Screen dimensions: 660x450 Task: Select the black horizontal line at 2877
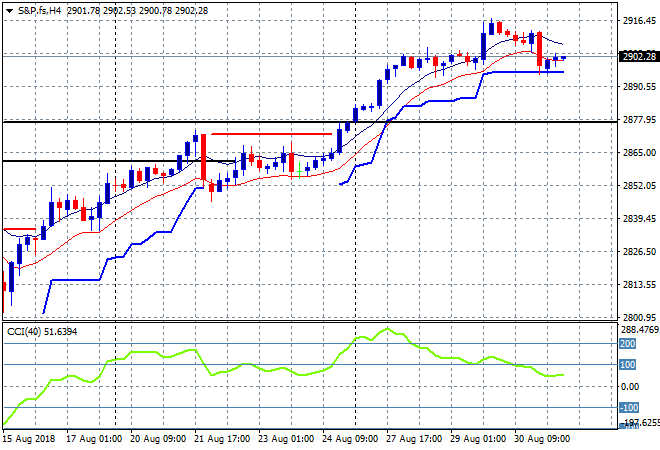coord(310,122)
